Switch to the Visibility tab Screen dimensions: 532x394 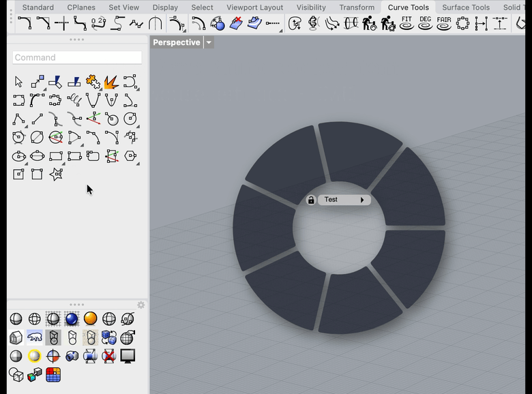[x=311, y=7]
